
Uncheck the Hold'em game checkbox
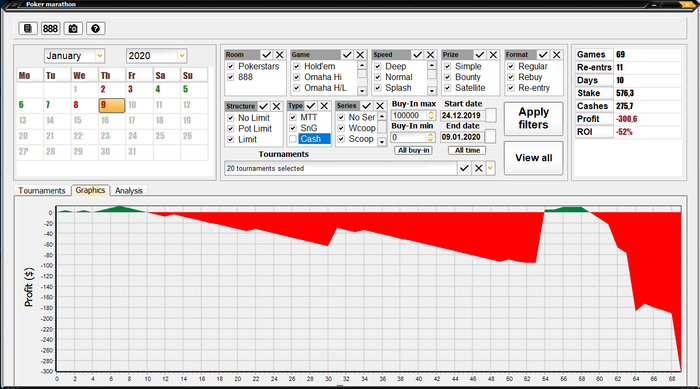pos(297,67)
